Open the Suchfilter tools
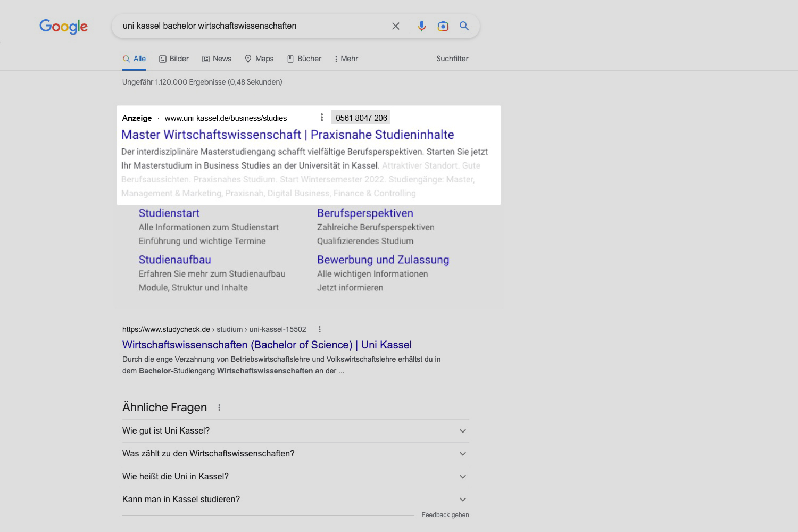Viewport: 798px width, 532px height. pyautogui.click(x=453, y=59)
